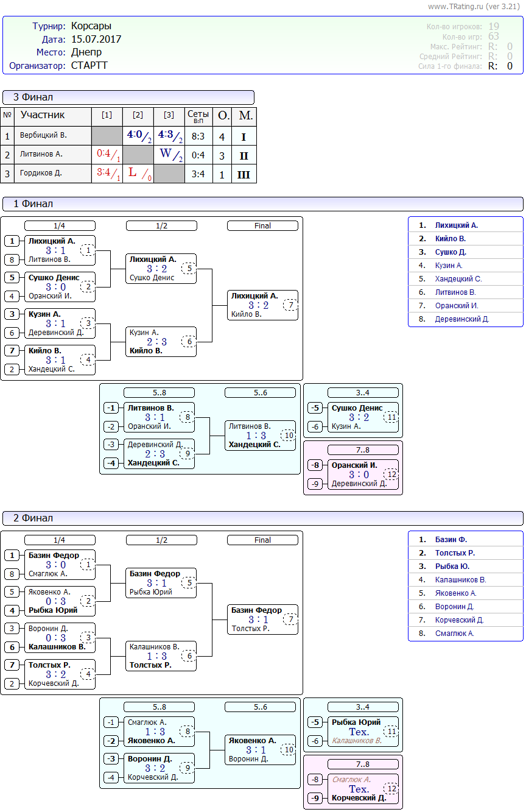Click the 3..4 round header in 2 Финал
526x812 pixels.
coord(363,707)
